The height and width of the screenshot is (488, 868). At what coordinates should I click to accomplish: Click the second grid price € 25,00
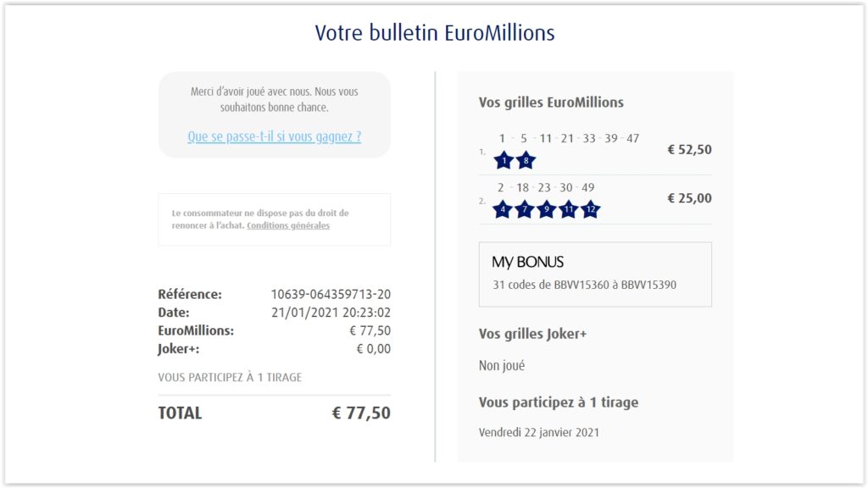click(689, 198)
